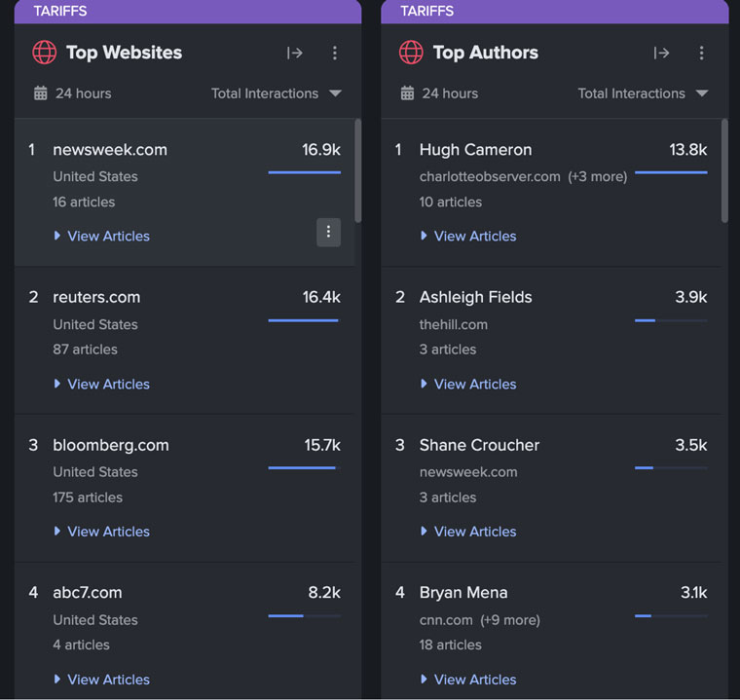The image size is (740, 700).
Task: Click the 16.9k interactions value
Action: (x=321, y=150)
